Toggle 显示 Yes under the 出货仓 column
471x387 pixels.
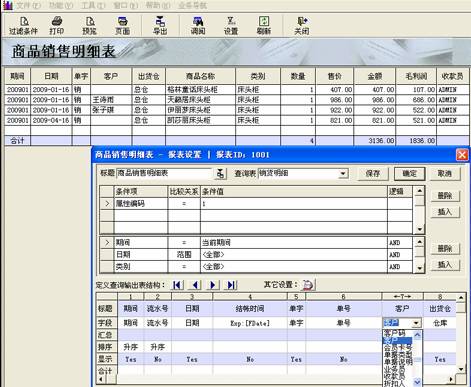440,359
